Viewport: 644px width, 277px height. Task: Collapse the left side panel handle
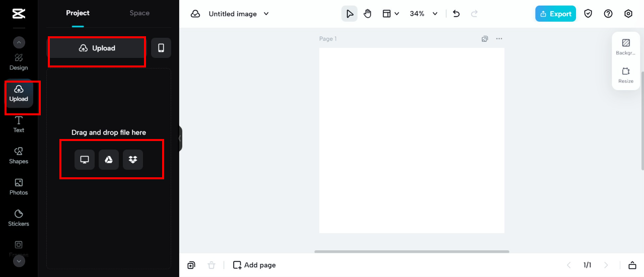point(180,138)
